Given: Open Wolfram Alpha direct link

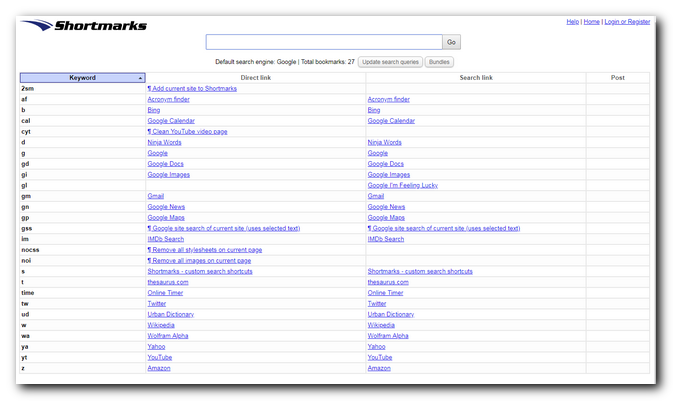Looking at the screenshot, I should tap(168, 336).
